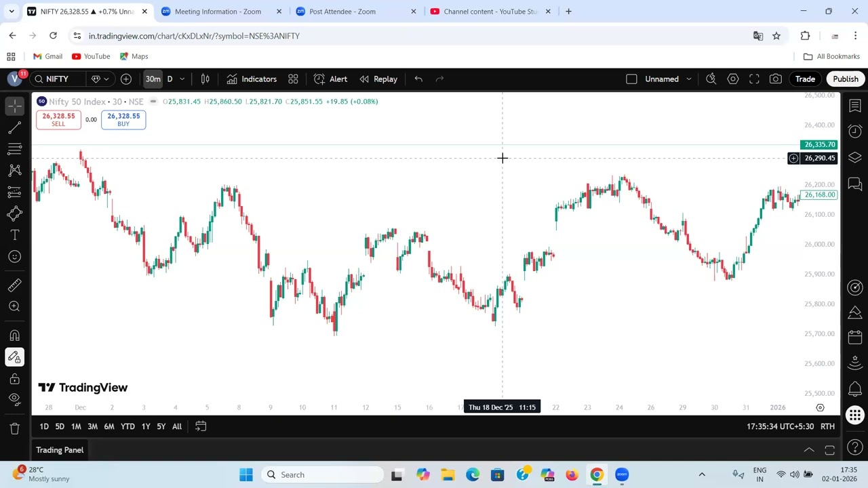Select the YTD date range
Image resolution: width=868 pixels, height=488 pixels.
point(127,426)
